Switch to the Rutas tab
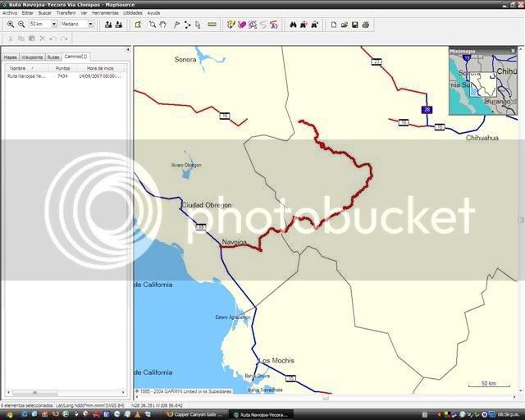This screenshot has height=420, width=525. (x=52, y=57)
